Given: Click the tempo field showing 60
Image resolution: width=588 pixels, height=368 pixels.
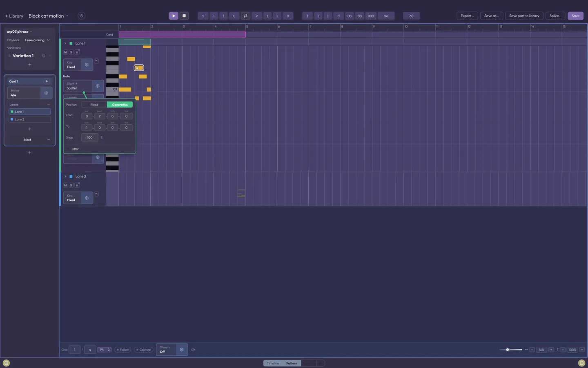Looking at the screenshot, I should coord(411,16).
